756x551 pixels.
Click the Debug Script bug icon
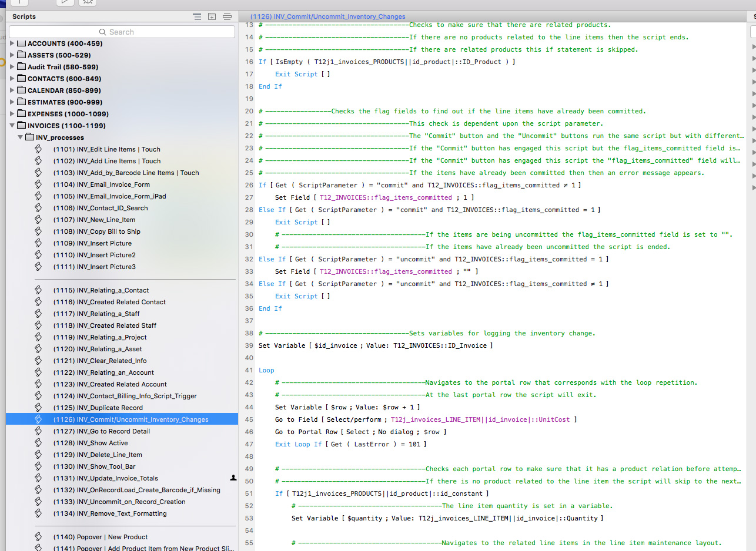[87, 2]
